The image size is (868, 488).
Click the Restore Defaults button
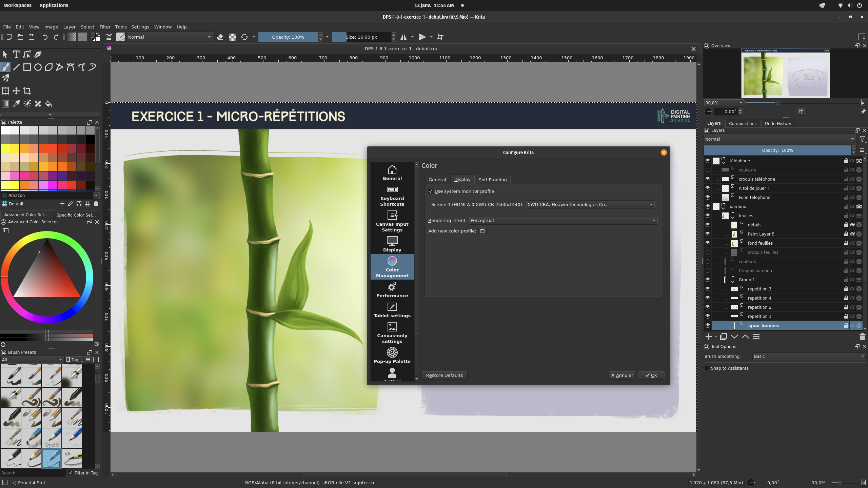[x=444, y=375]
